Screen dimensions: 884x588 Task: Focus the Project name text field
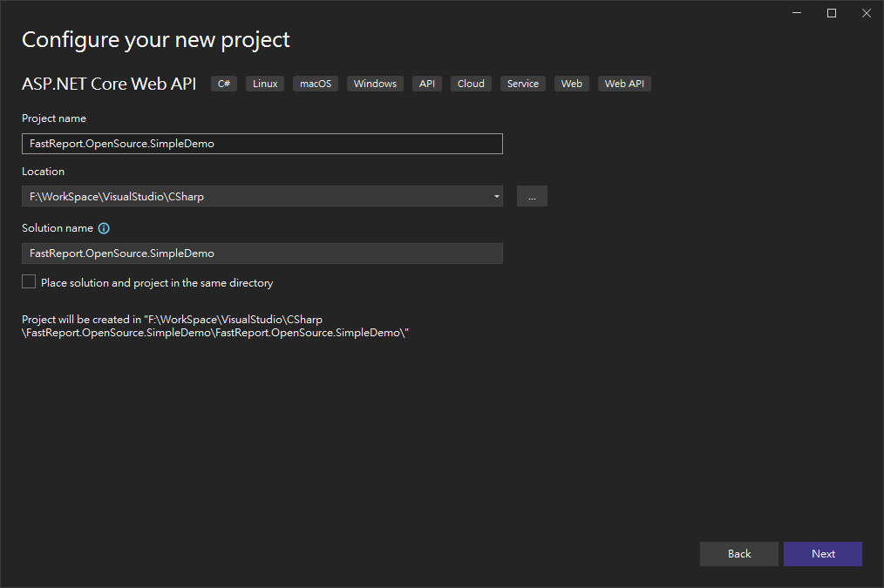pyautogui.click(x=262, y=144)
